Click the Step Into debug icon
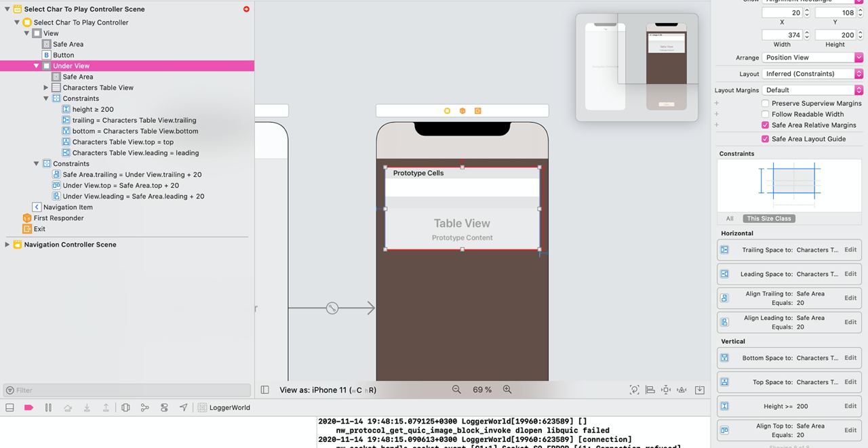868x448 pixels. click(87, 407)
